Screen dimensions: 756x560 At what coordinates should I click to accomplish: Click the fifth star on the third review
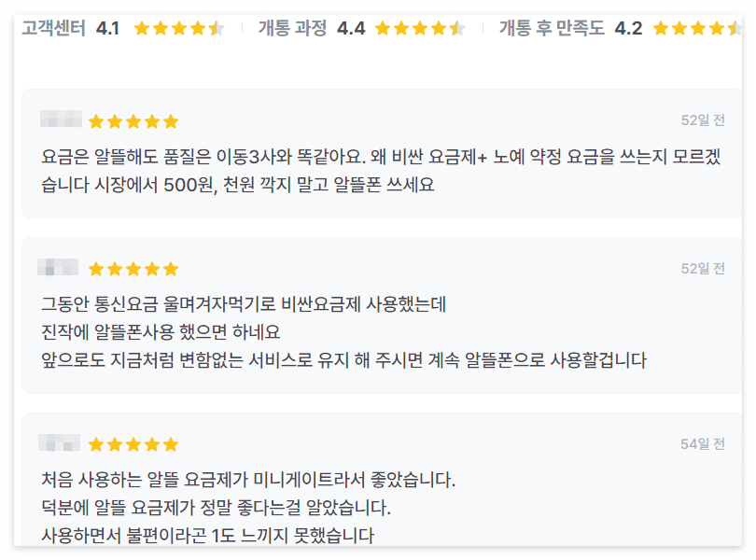point(171,443)
